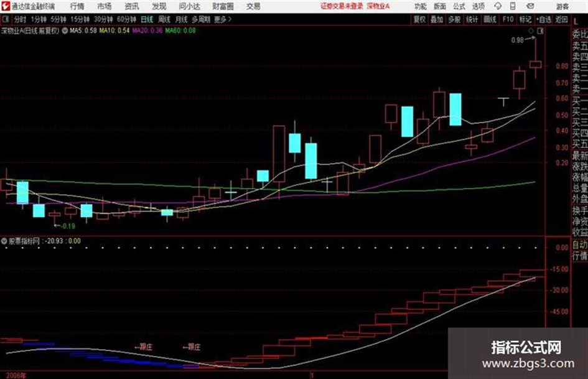
Task: Expand the MA indicator settings dropdown arrow
Action: (x=65, y=30)
